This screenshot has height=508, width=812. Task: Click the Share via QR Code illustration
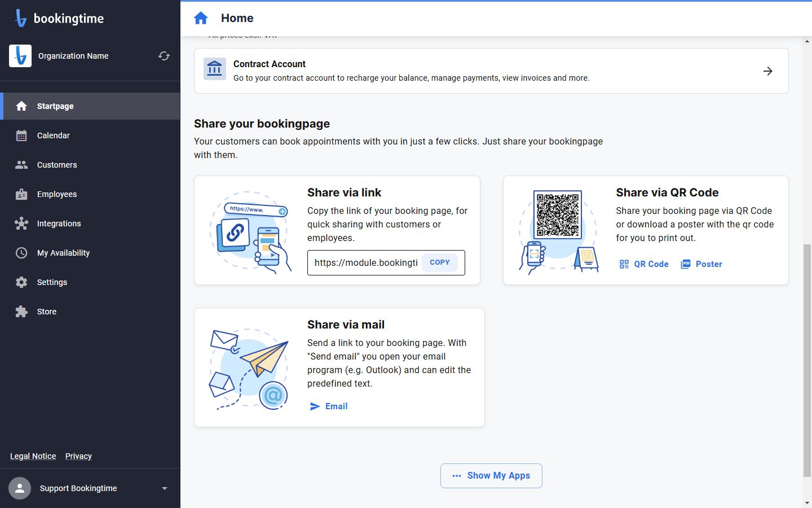point(558,231)
